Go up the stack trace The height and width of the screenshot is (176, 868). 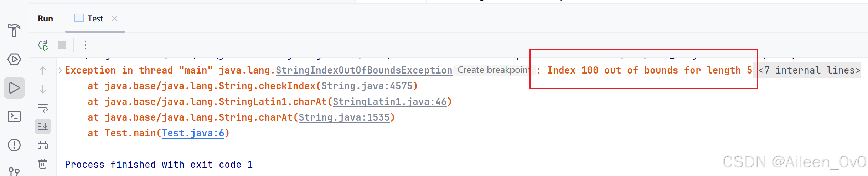click(x=43, y=71)
